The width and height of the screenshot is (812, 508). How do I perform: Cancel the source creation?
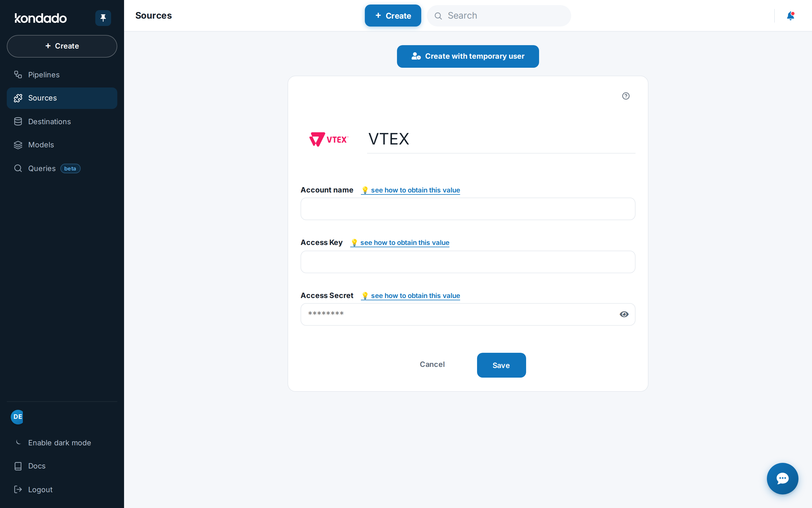point(432,365)
